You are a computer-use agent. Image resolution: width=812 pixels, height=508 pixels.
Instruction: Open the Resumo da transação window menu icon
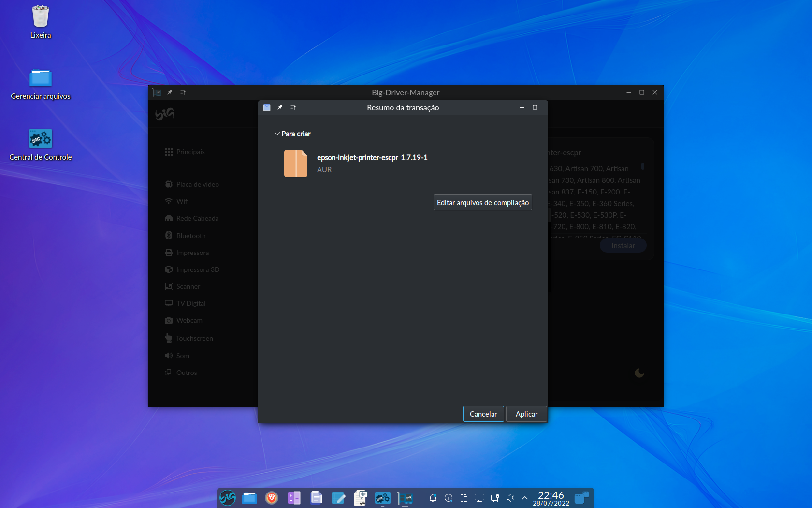267,107
